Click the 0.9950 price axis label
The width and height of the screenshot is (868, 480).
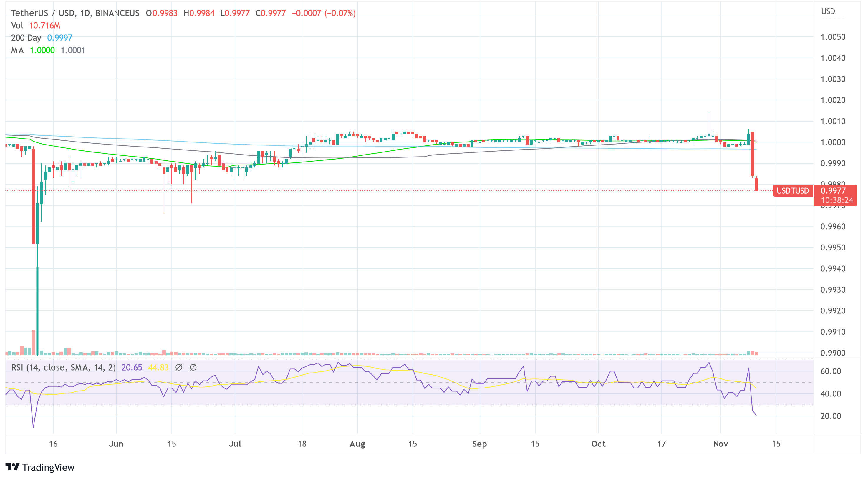[x=833, y=248]
